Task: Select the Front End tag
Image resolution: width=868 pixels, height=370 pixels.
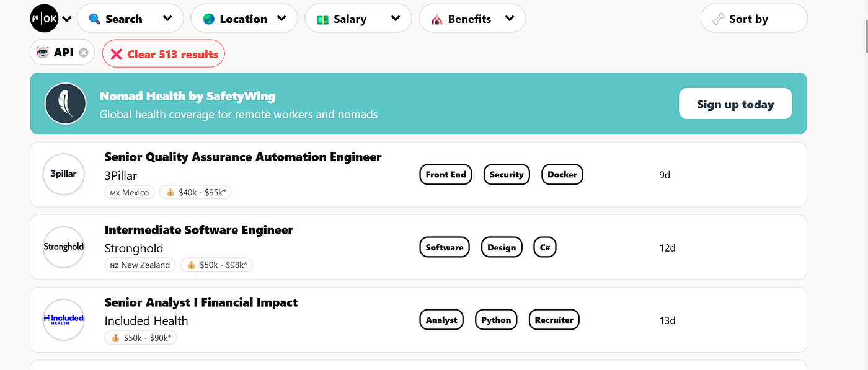Action: 446,174
